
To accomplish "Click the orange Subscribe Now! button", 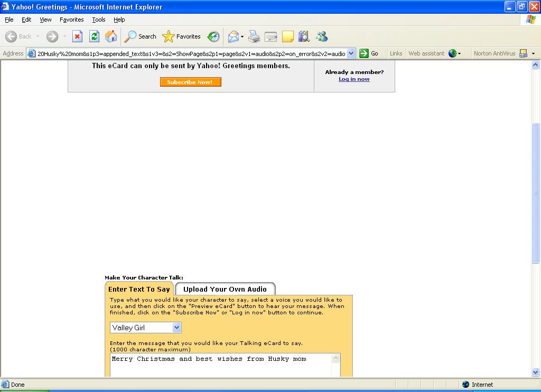I will 190,82.
